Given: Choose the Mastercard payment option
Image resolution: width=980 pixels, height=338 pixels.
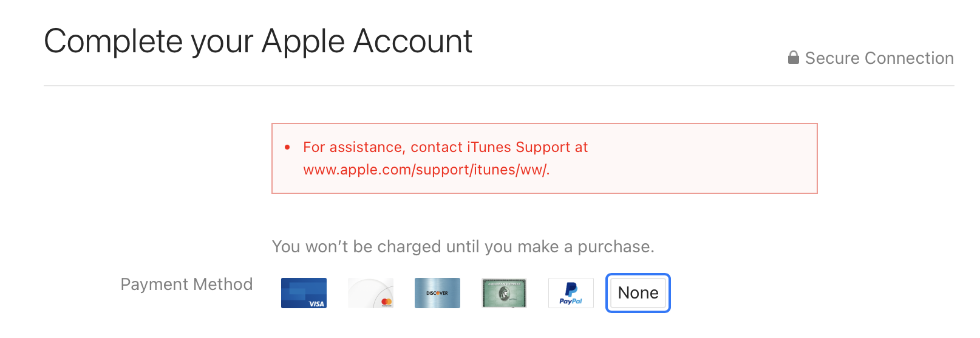Looking at the screenshot, I should click(x=370, y=293).
